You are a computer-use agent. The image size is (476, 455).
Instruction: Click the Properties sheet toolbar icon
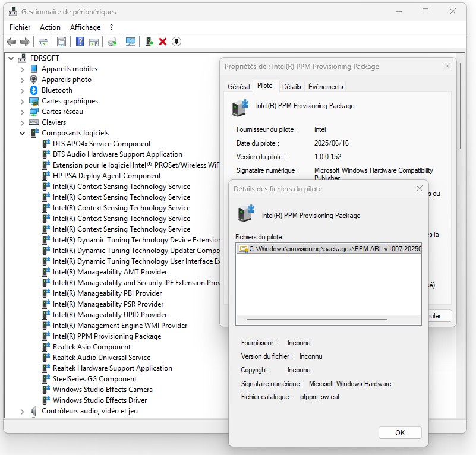click(61, 42)
